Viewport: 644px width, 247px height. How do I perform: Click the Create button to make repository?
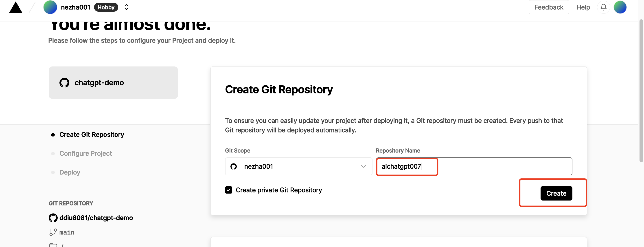[x=556, y=193]
